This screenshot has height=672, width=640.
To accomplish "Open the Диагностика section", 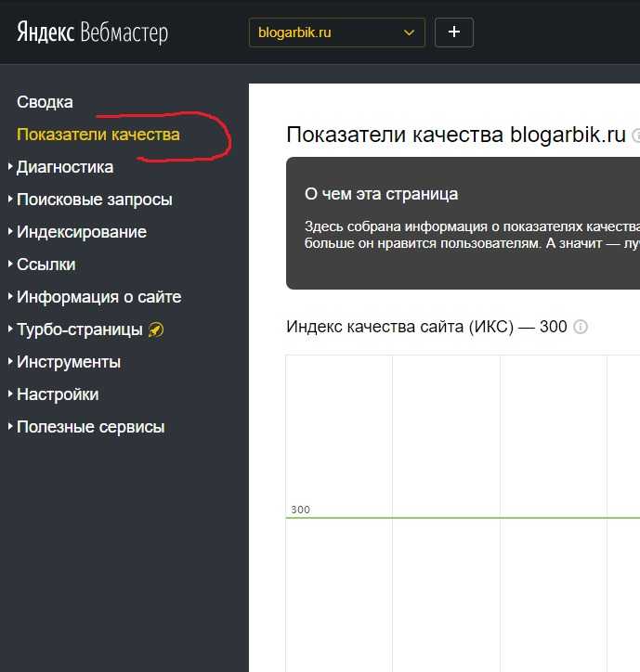I will (x=65, y=167).
